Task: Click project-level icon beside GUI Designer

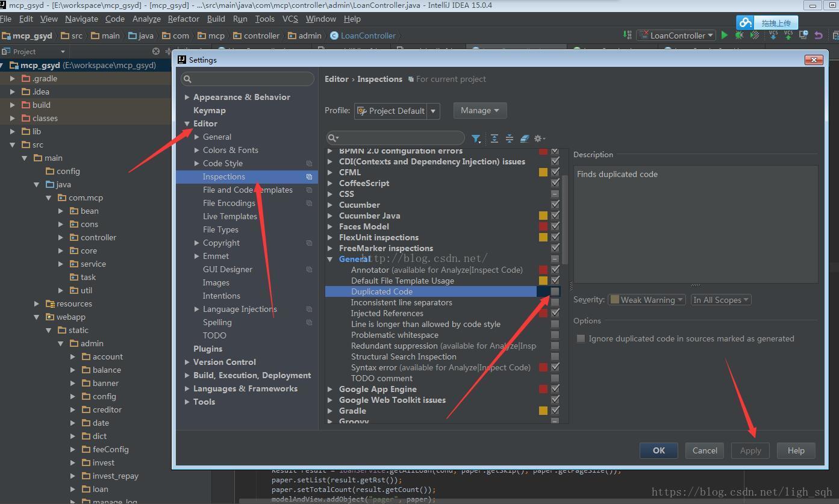Action: (x=309, y=270)
